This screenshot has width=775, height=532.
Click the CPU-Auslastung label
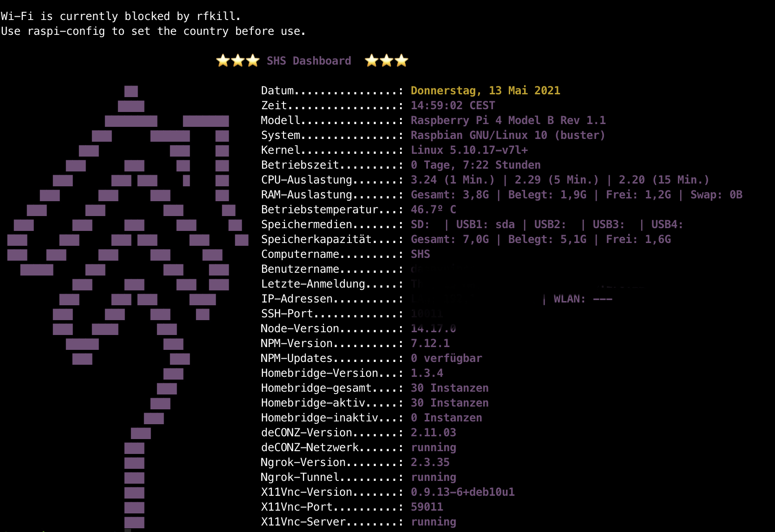(x=307, y=180)
